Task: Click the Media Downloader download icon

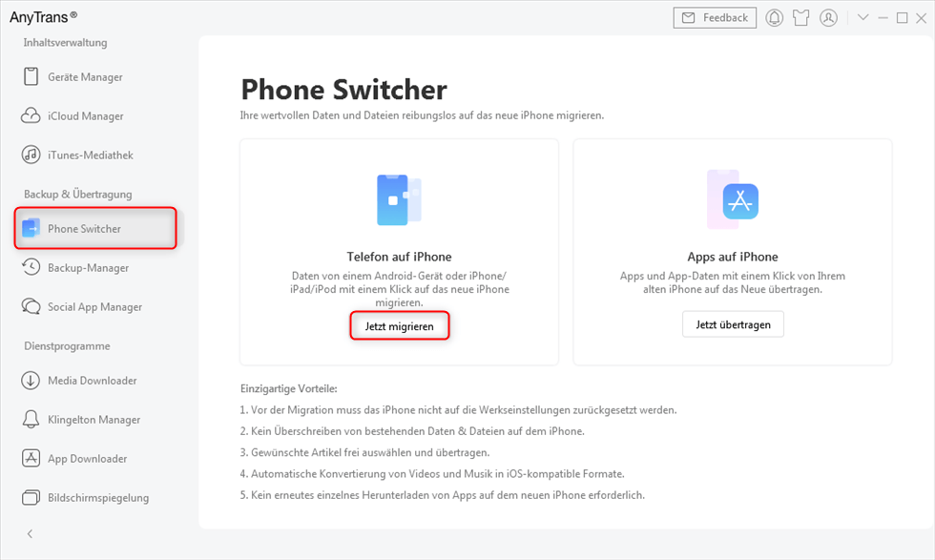Action: [31, 381]
